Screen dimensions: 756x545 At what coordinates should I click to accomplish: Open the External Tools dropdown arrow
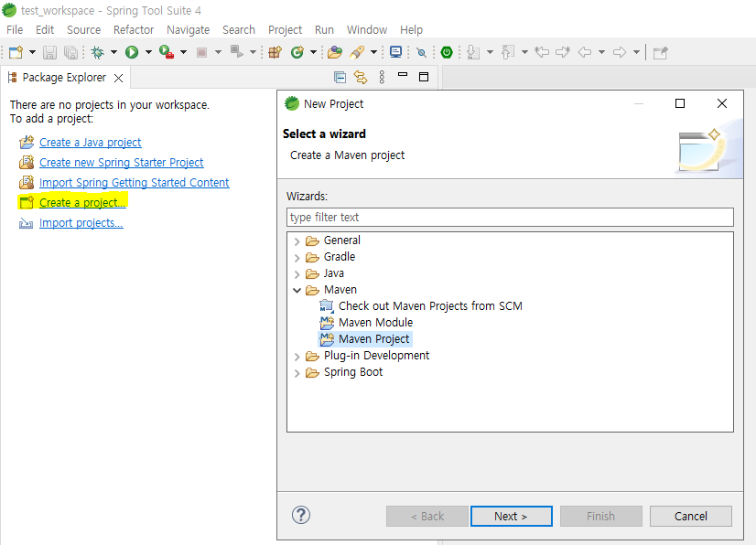point(183,52)
